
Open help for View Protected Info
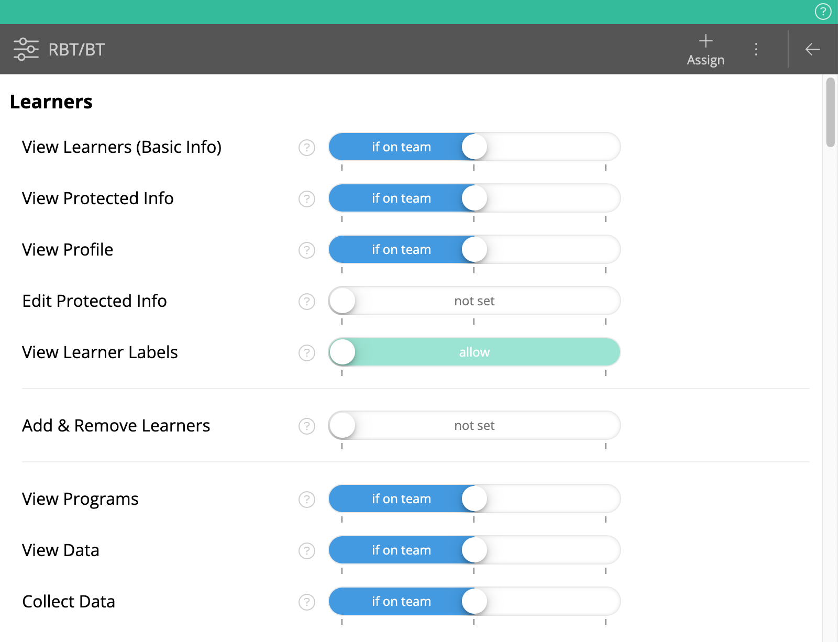[x=307, y=199]
